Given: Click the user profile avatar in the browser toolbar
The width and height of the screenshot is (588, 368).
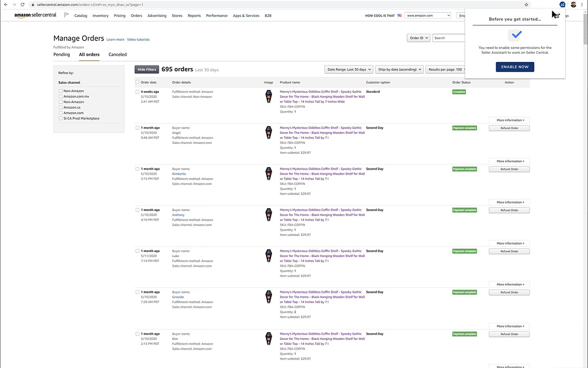Looking at the screenshot, I should (x=573, y=5).
